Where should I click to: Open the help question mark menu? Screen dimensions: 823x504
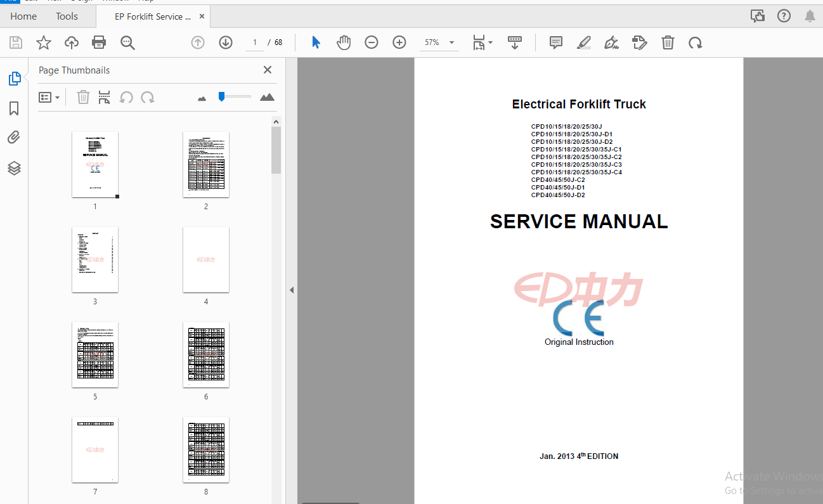click(x=784, y=16)
